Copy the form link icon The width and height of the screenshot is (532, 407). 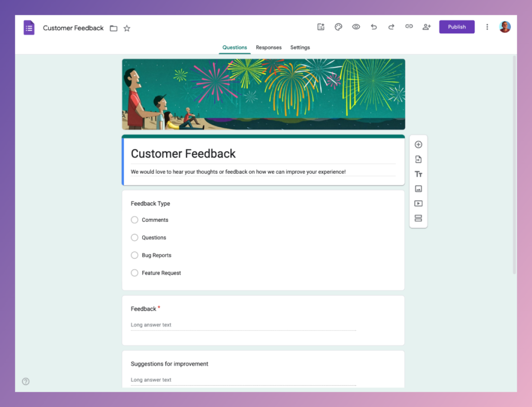pyautogui.click(x=409, y=27)
